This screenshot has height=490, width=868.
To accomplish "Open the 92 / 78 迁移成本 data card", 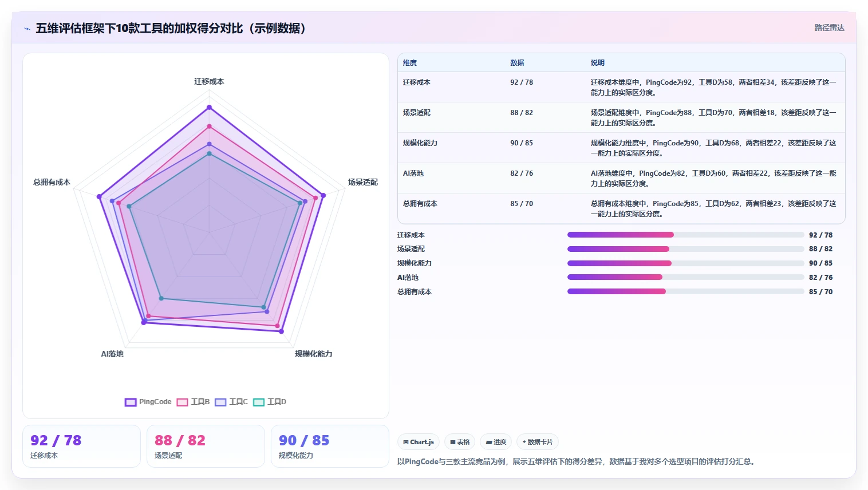I will pyautogui.click(x=81, y=446).
